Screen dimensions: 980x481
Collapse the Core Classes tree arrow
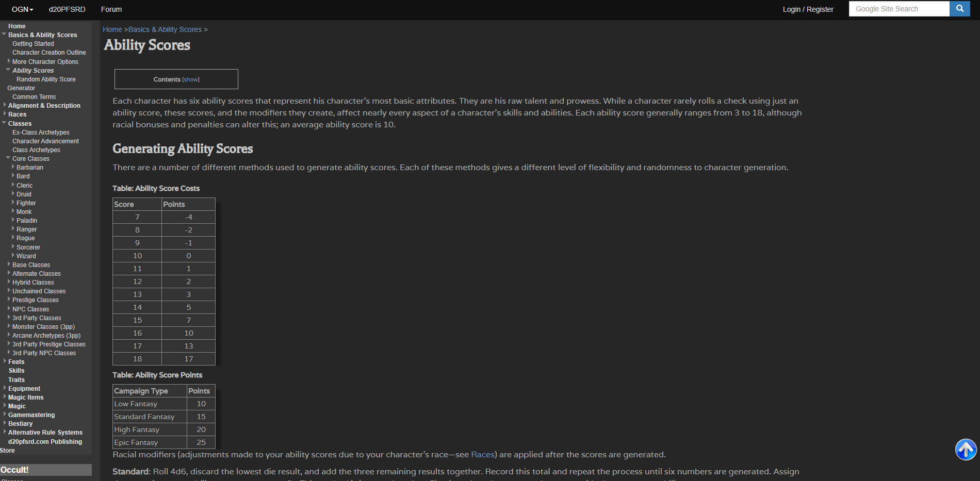[8, 158]
